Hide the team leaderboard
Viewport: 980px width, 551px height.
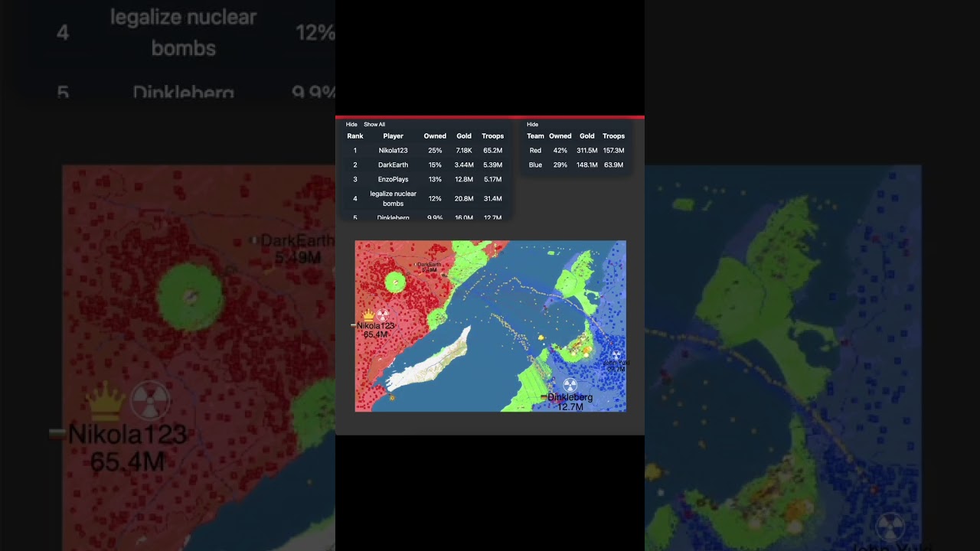tap(533, 124)
